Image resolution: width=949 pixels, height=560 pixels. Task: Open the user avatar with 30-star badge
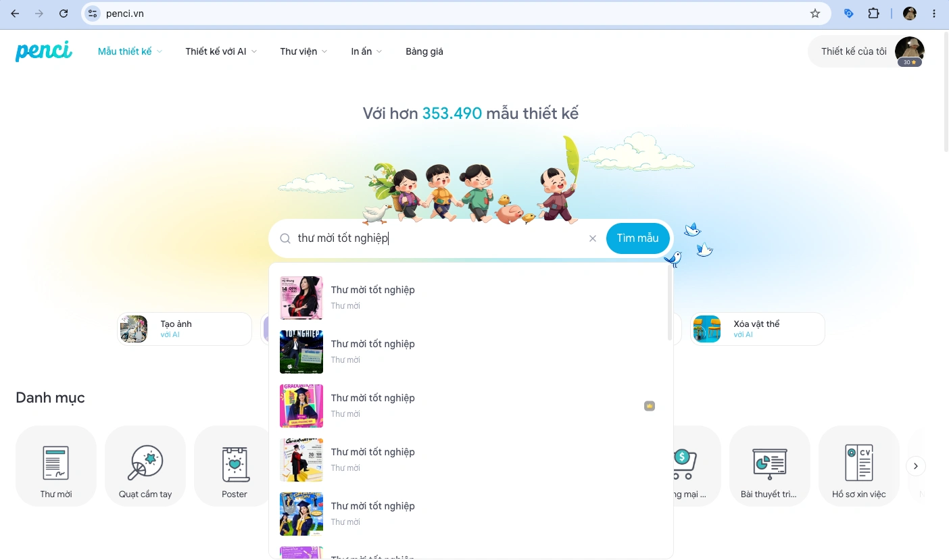point(910,52)
